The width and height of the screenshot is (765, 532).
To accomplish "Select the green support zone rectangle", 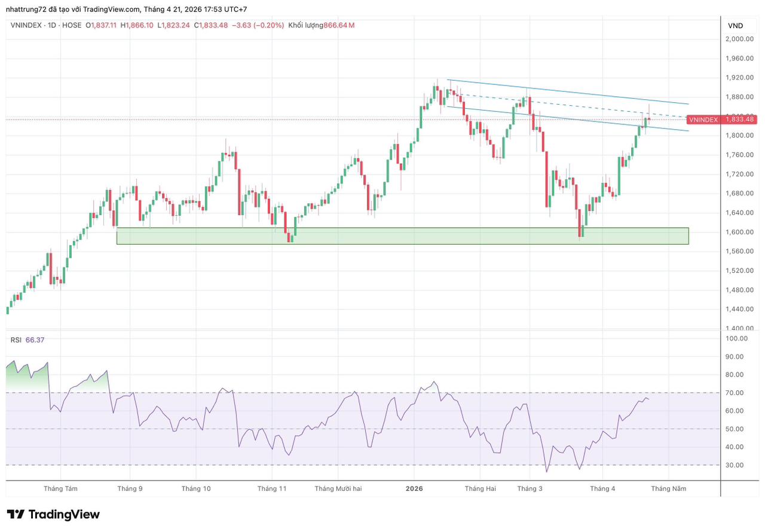I will [402, 236].
